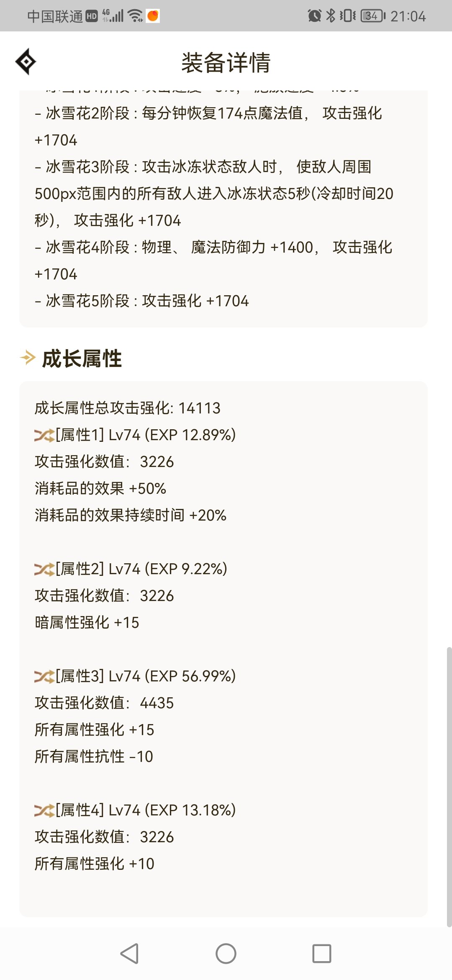Tap Android back triangle button
Viewport: 452px width, 980px height.
tap(129, 954)
